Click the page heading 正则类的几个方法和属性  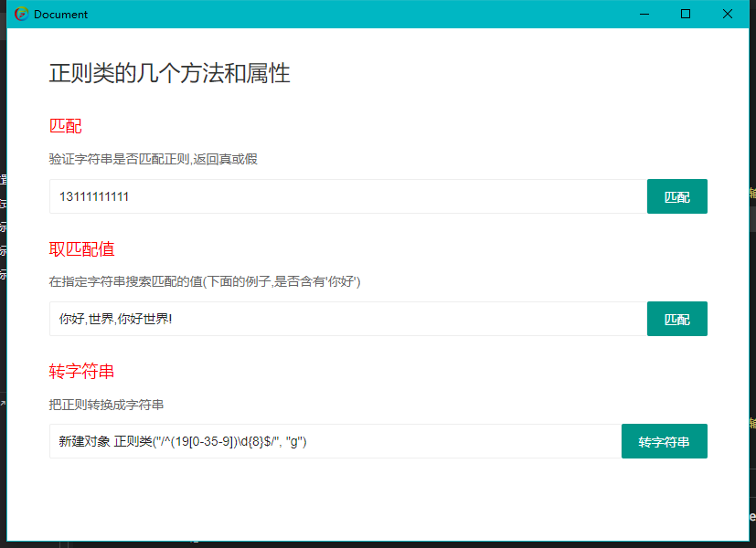coord(169,74)
